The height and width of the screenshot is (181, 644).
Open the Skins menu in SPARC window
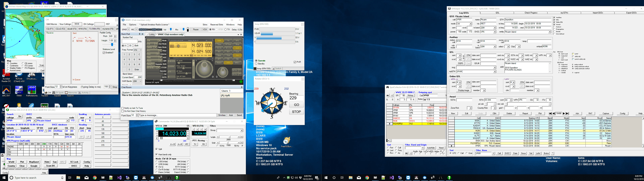point(205,25)
